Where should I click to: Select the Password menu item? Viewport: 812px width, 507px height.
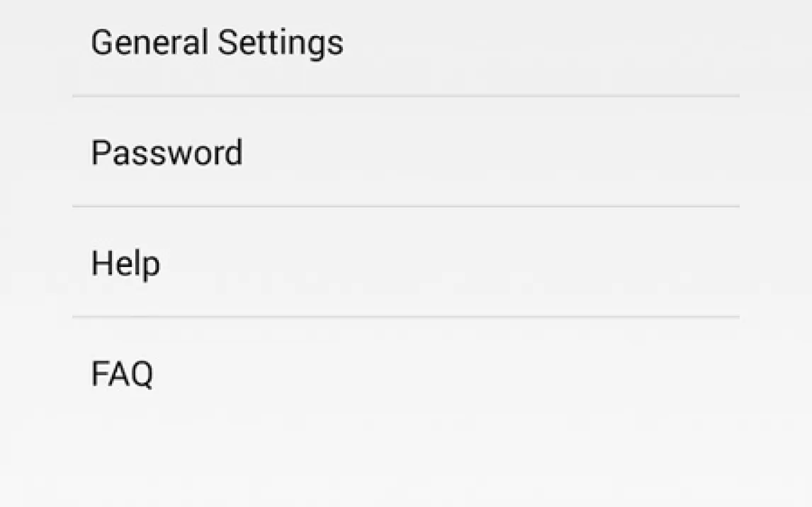coord(406,152)
